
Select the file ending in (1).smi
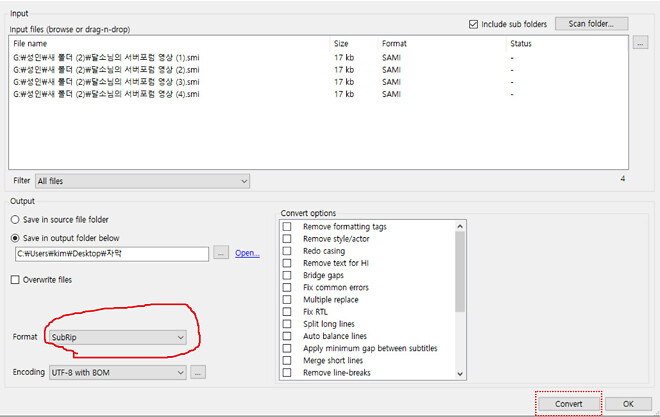(x=106, y=58)
